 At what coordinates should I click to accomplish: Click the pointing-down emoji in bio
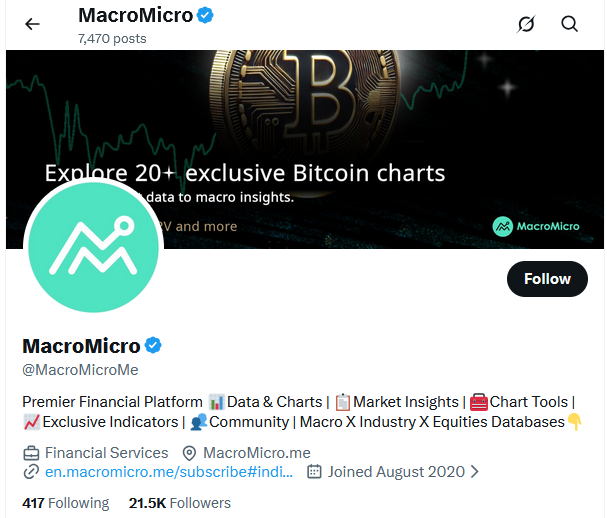point(575,422)
